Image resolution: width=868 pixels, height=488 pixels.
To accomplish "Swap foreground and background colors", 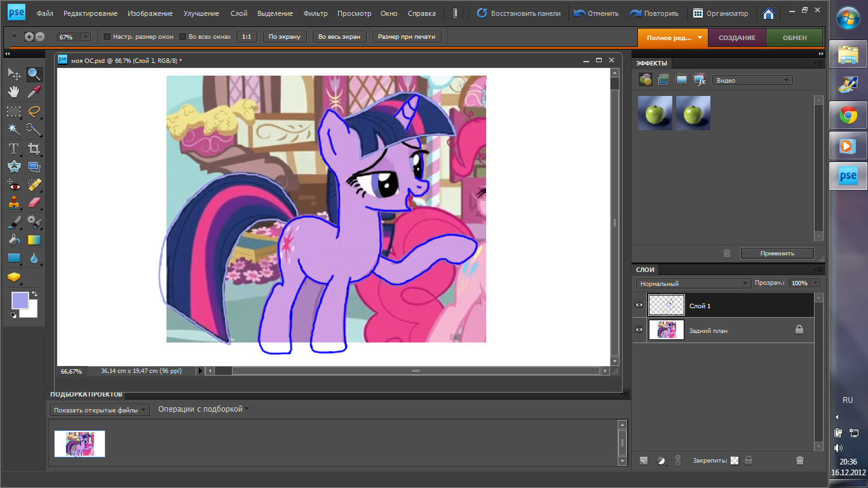I will click(x=34, y=294).
